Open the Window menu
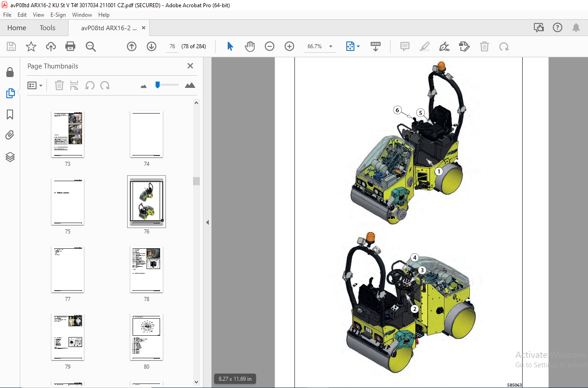The width and height of the screenshot is (588, 388). tap(82, 15)
